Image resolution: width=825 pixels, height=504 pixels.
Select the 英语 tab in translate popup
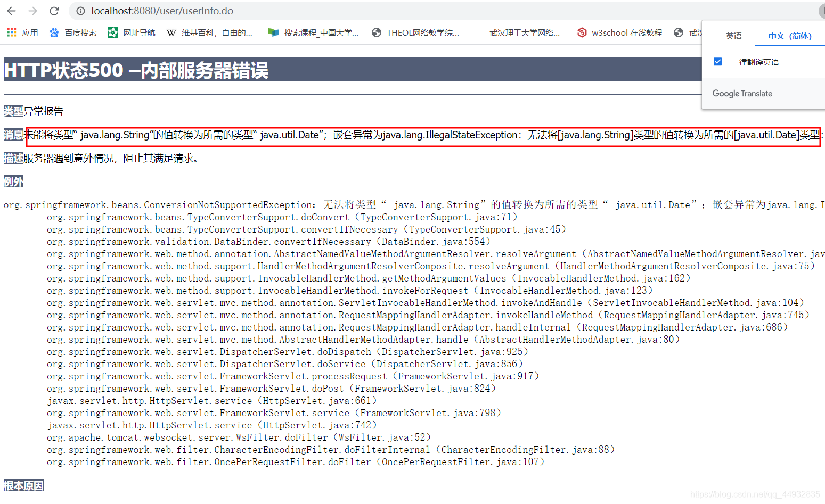coord(733,36)
